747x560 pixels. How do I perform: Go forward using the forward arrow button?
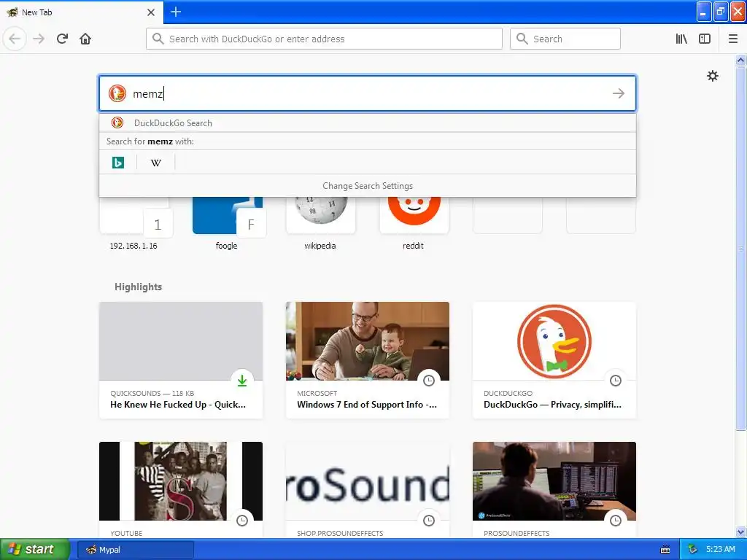(x=39, y=39)
